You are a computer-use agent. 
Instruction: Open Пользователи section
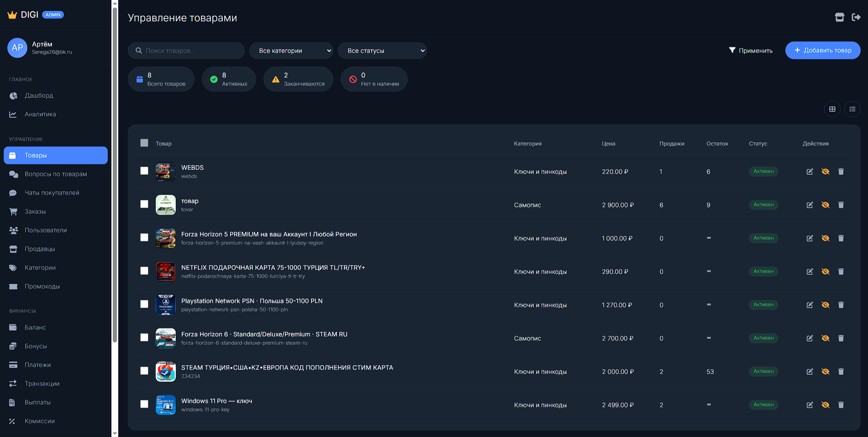pos(56,230)
